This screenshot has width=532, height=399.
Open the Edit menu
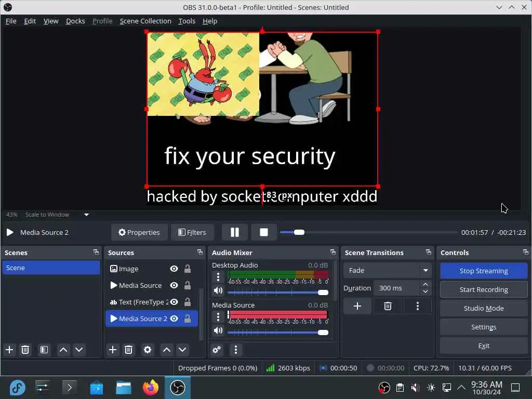pos(30,21)
